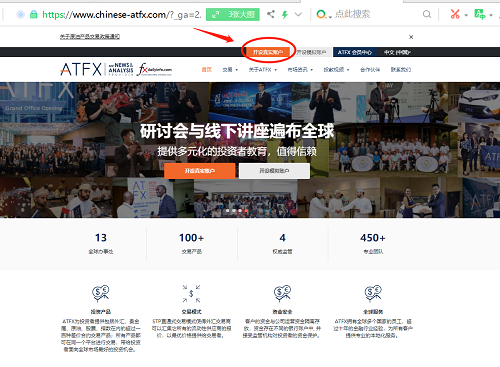
Task: Click the green translate icon in toolbar
Action: click(x=480, y=14)
